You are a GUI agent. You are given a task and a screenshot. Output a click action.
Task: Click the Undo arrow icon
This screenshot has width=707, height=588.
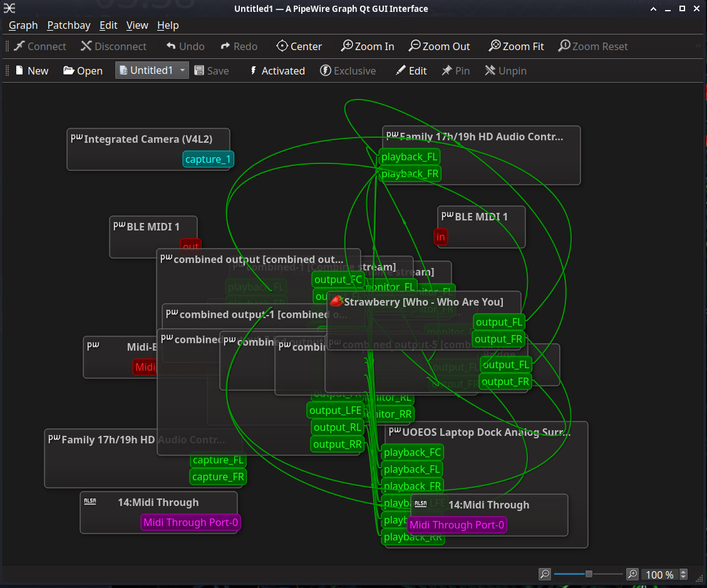coord(171,46)
